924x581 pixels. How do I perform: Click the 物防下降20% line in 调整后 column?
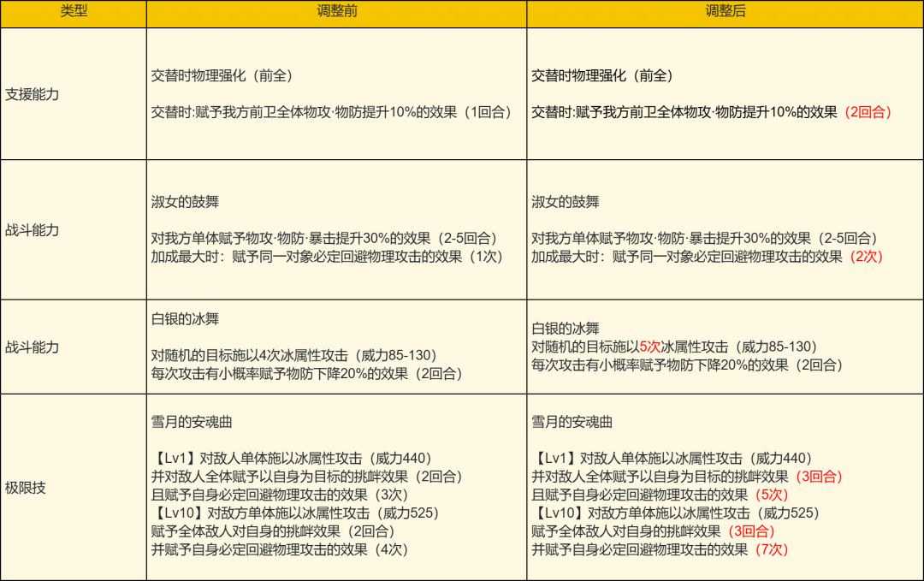click(687, 365)
